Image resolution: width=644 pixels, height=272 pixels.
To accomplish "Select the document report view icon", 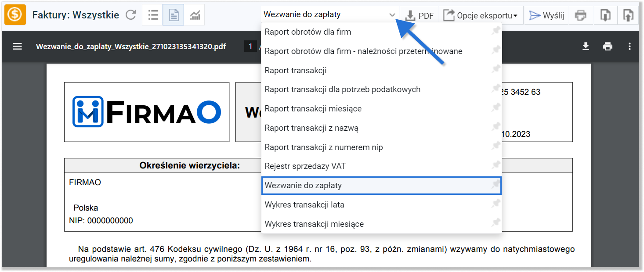I will tap(174, 14).
